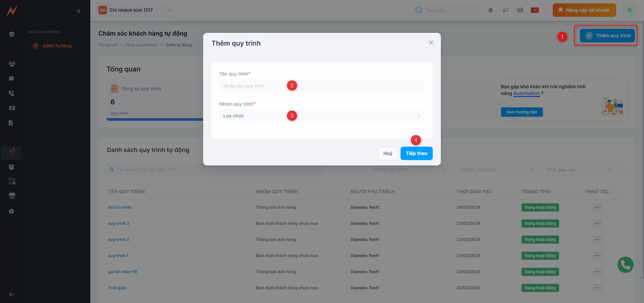The height and width of the screenshot is (303, 644).
Task: Open the Nhóm quy trình Lựa chọn dropdown
Action: (322, 116)
